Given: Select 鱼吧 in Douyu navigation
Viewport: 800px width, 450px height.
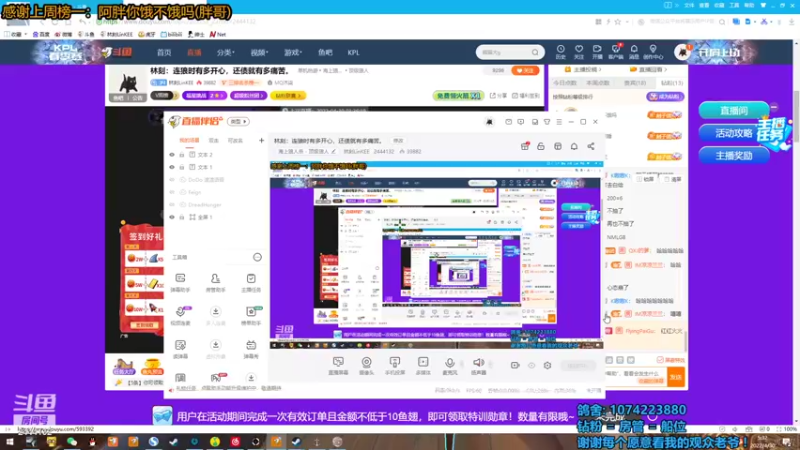Looking at the screenshot, I should pos(325,53).
